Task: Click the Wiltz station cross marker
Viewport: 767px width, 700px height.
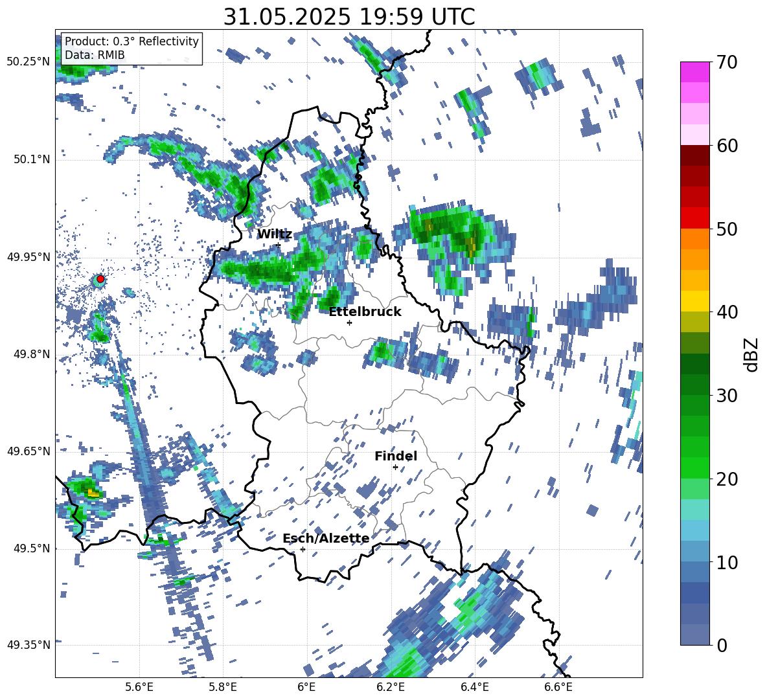Action: click(279, 245)
